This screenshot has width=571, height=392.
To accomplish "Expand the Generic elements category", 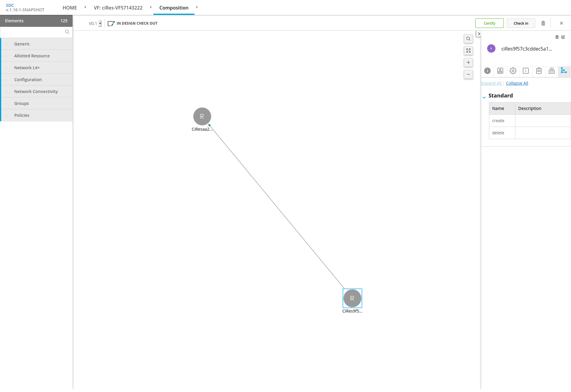I will point(22,44).
